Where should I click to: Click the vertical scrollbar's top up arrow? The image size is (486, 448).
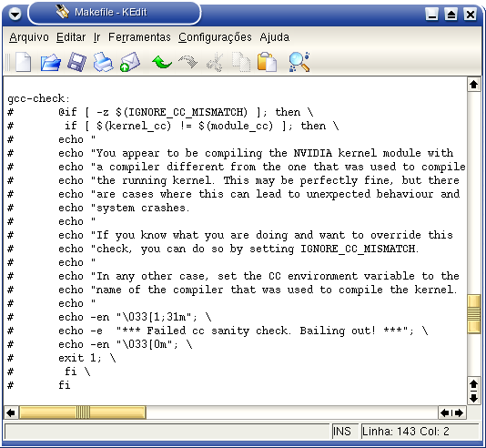[473, 85]
